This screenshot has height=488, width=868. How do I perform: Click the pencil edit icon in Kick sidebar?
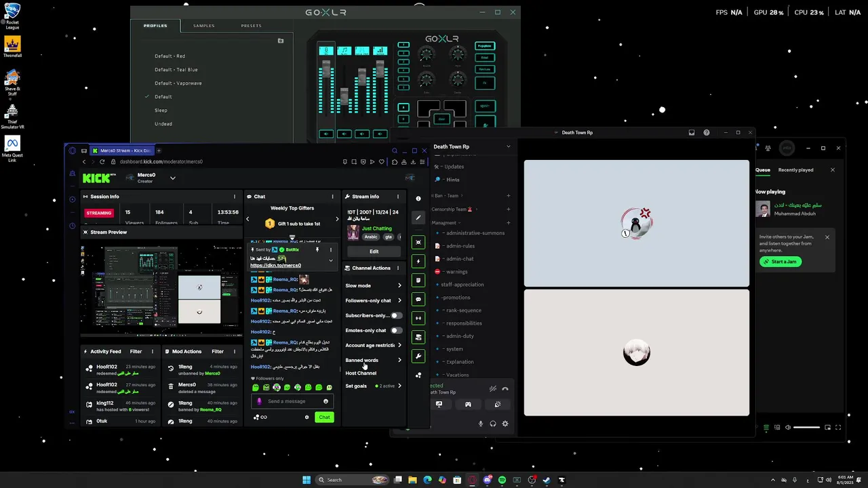pyautogui.click(x=418, y=218)
